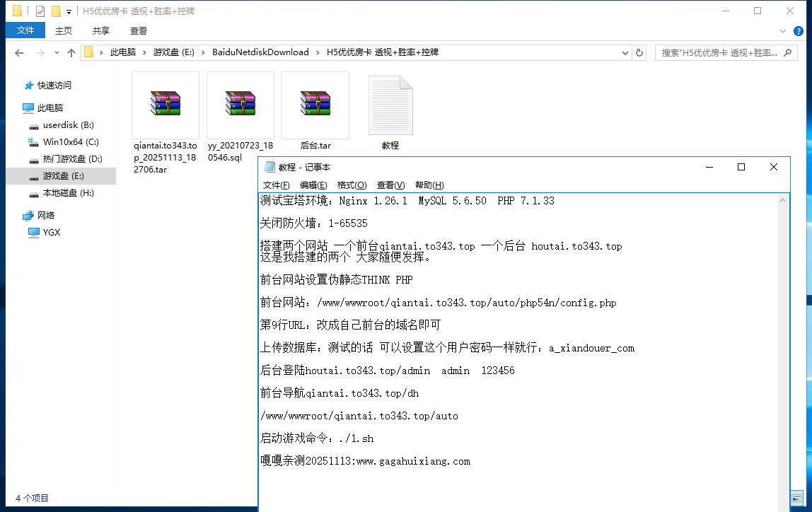Open the recent locations dropdown arrow
This screenshot has height=512, width=812.
(57, 53)
